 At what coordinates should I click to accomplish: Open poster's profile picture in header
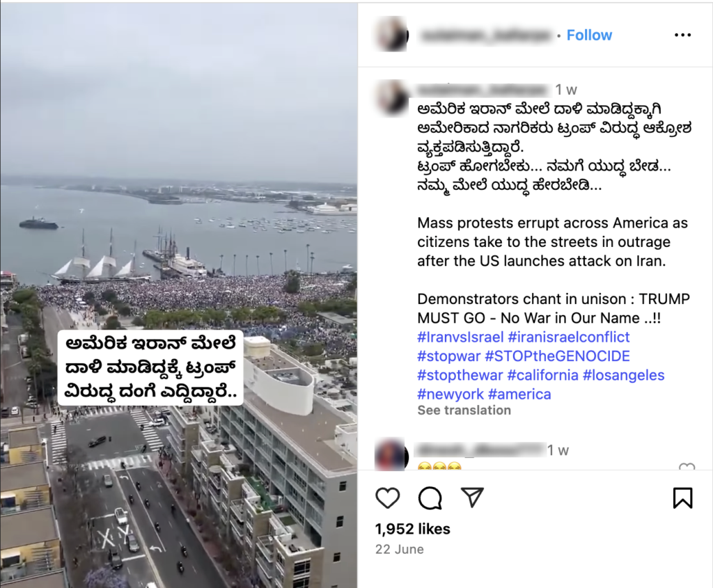[x=391, y=35]
